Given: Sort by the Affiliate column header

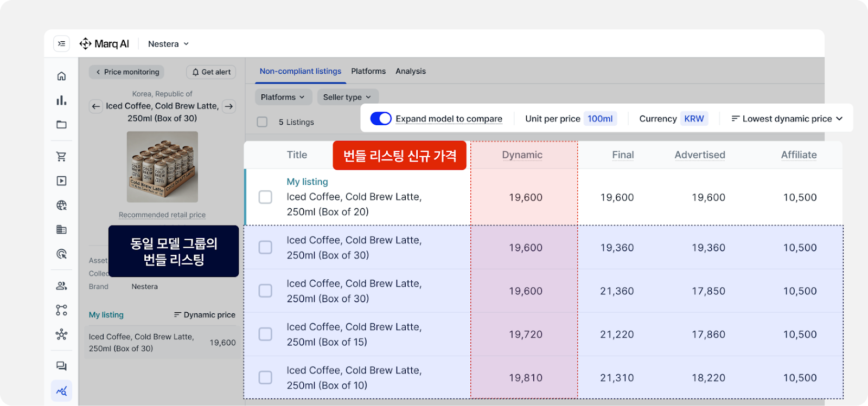Looking at the screenshot, I should (x=799, y=155).
